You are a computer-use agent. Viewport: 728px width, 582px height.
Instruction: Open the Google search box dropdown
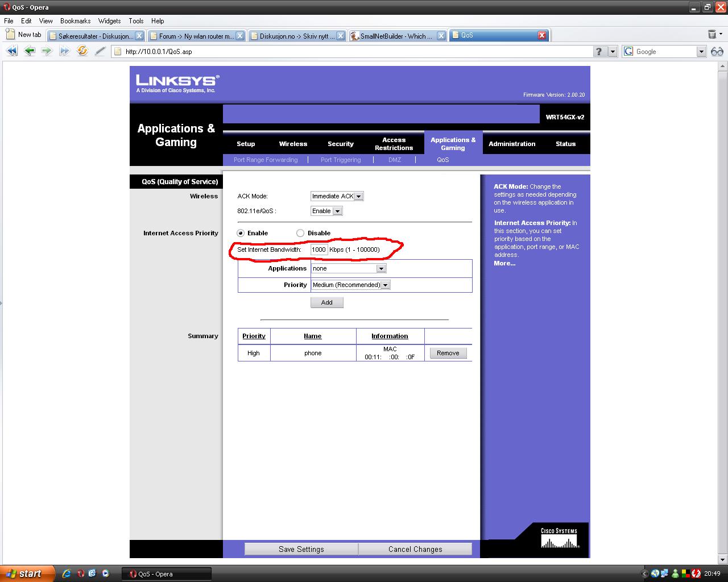click(x=701, y=52)
